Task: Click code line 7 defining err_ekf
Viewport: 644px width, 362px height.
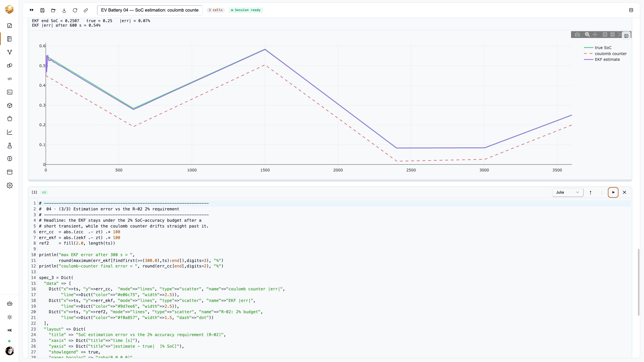Action: click(x=79, y=238)
